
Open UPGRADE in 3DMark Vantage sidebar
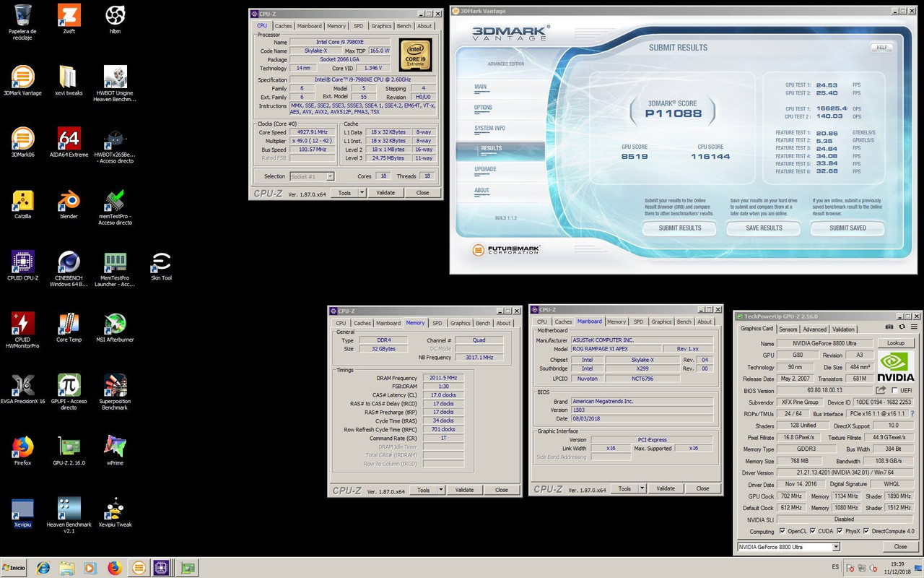pos(485,169)
